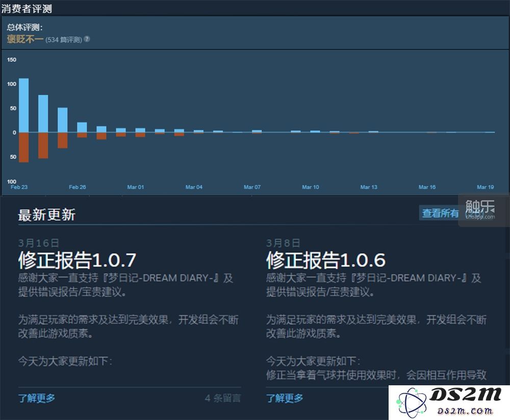Click the Mar 19 axis label
This screenshot has width=510, height=420.
tap(486, 187)
